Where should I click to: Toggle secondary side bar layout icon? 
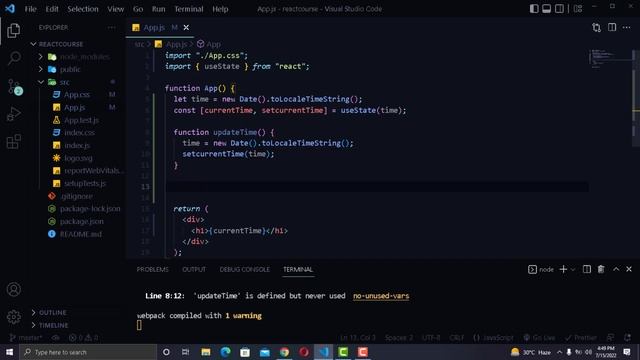click(x=559, y=9)
